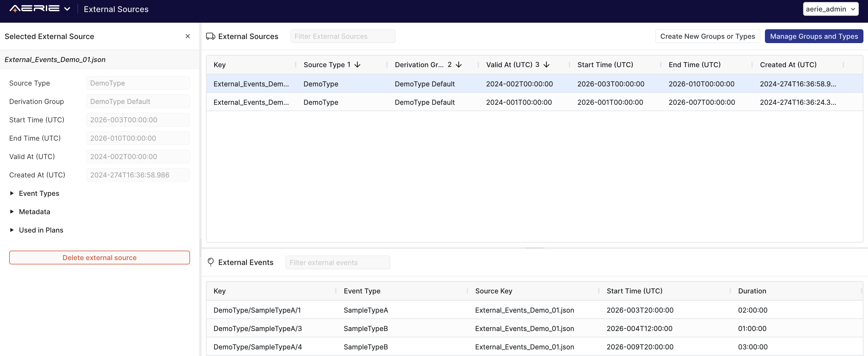Click the sources Key column header

(219, 65)
